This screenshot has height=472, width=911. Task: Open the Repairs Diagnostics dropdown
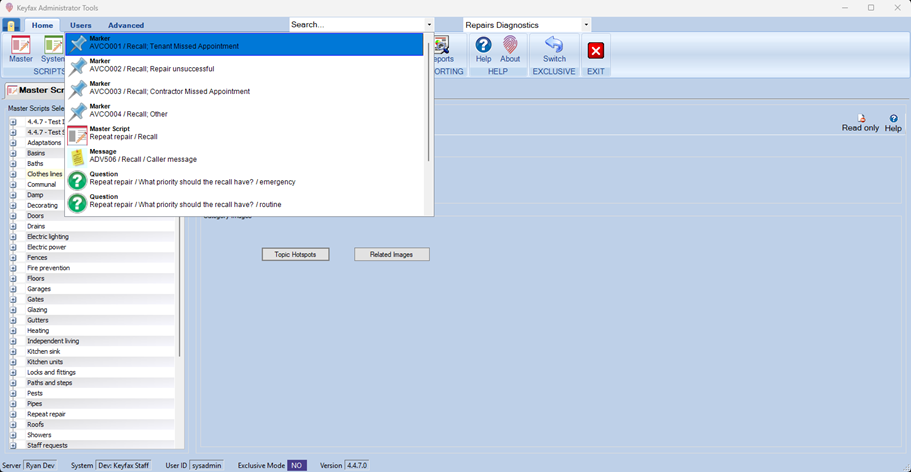tap(586, 25)
